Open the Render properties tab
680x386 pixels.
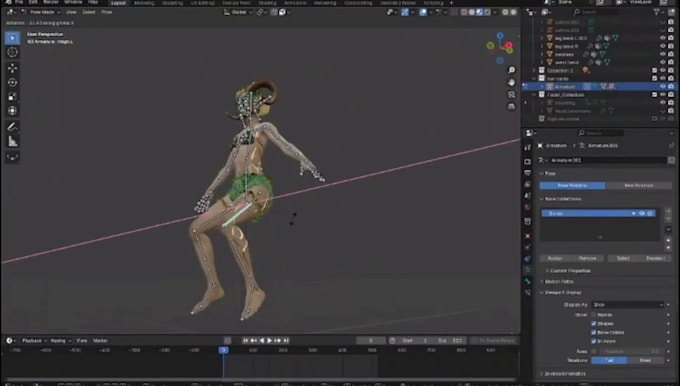point(527,162)
